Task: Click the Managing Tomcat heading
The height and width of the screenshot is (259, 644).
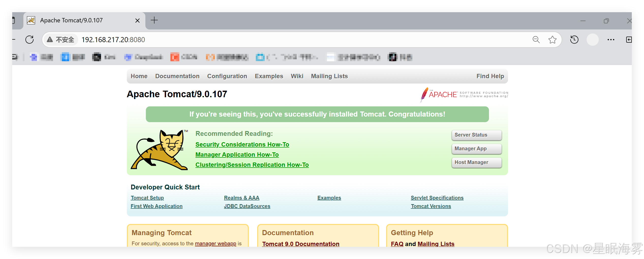Action: pos(162,233)
